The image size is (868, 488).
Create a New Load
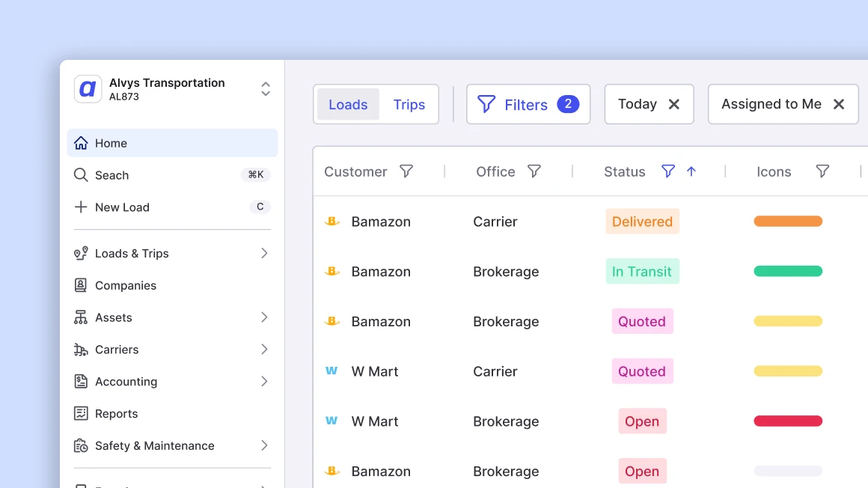(x=172, y=207)
